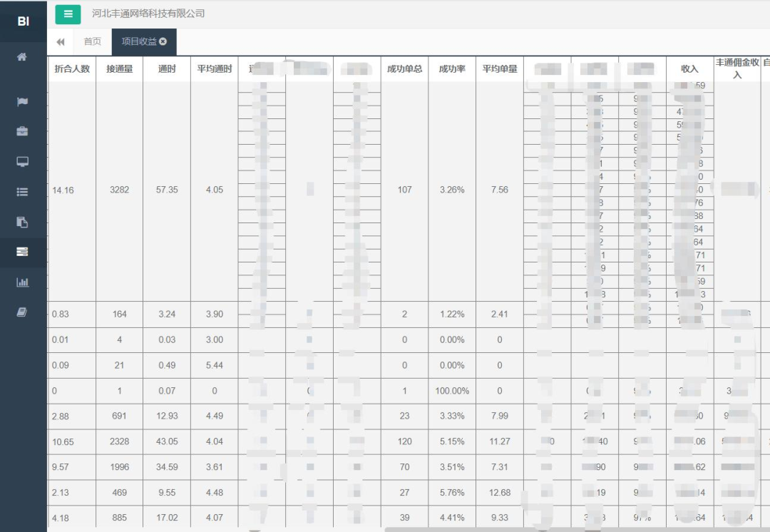Select the 3.51% success rate cell
Image resolution: width=770 pixels, height=532 pixels.
[452, 467]
